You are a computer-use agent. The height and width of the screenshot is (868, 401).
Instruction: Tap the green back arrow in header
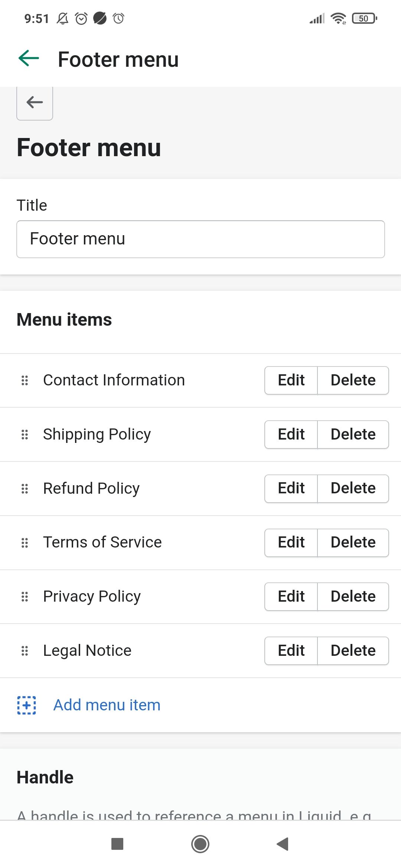(x=29, y=58)
